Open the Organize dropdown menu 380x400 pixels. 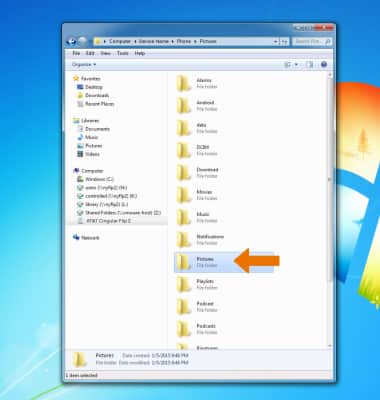[84, 64]
